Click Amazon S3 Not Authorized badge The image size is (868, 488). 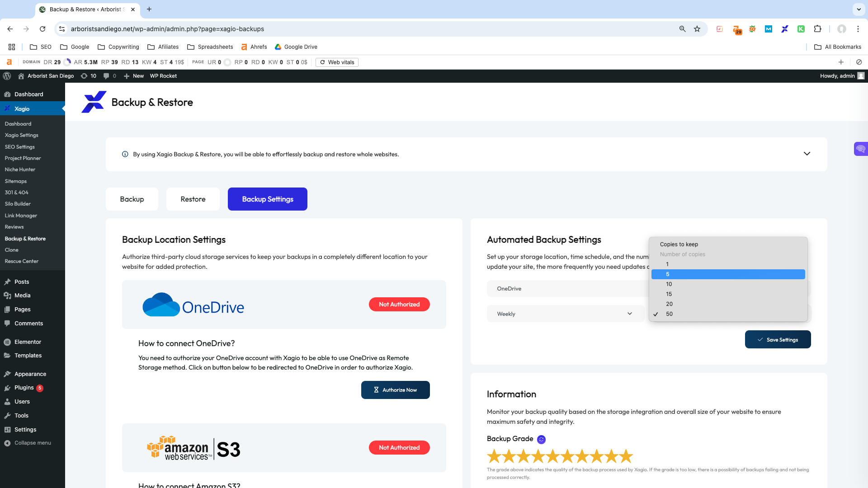[399, 448]
